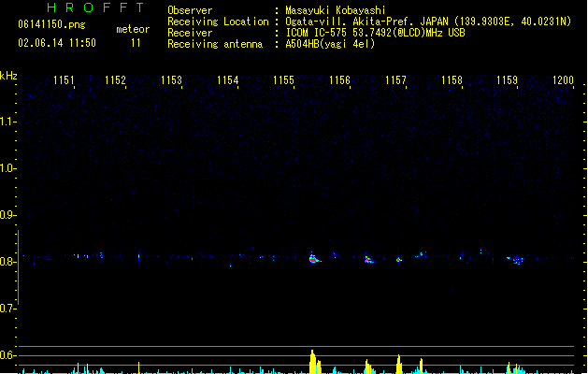Click time axis label 1151
Image resolution: width=588 pixels, height=374 pixels.
pos(64,80)
